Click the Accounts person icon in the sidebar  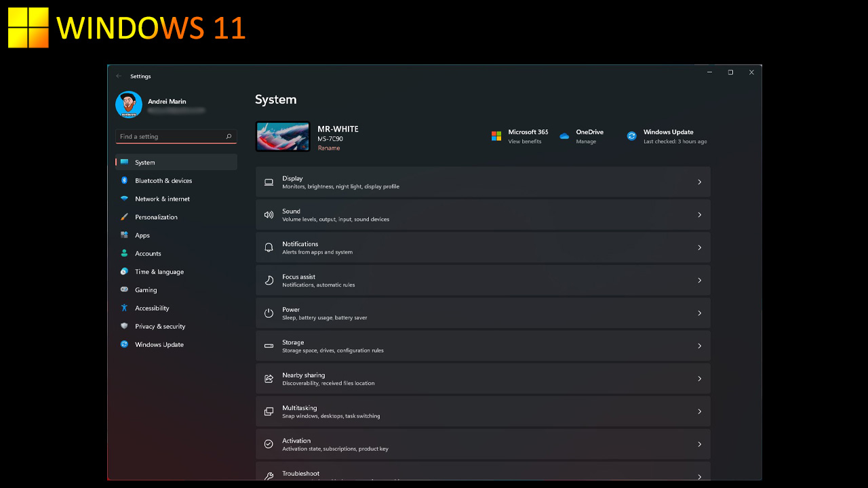tap(124, 253)
